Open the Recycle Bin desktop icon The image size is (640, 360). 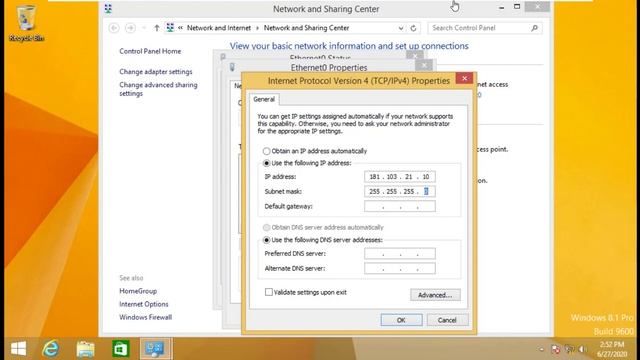[26, 23]
